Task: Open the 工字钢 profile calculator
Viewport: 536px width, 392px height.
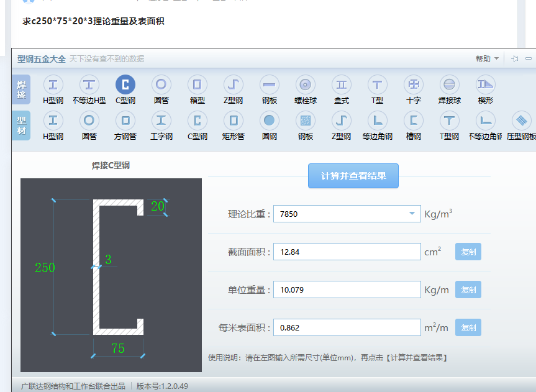Action: pos(161,122)
